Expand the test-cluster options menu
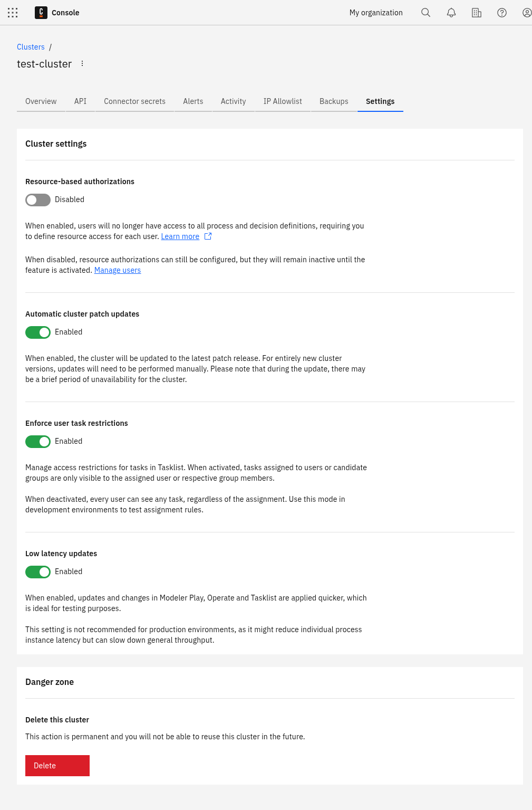 [82, 63]
